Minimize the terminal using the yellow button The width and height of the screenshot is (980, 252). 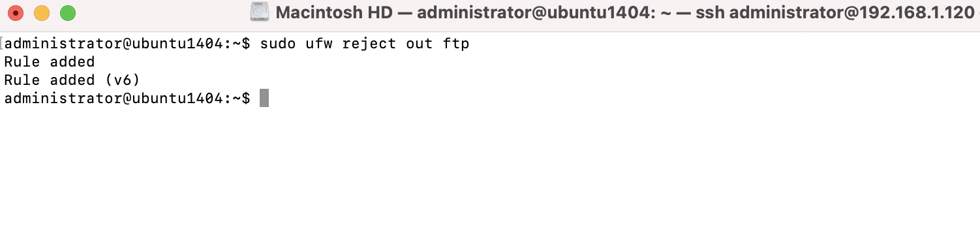[41, 12]
